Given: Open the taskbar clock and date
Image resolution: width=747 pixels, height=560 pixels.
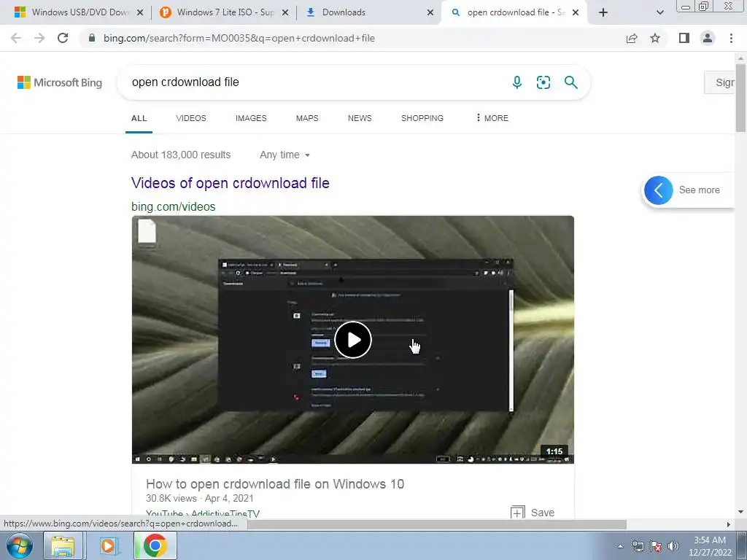Looking at the screenshot, I should pos(709,546).
